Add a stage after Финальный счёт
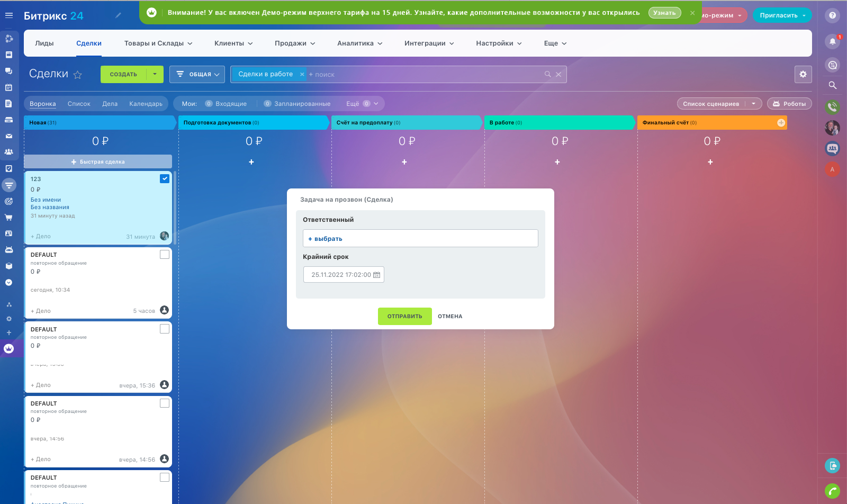The height and width of the screenshot is (504, 847). 781,123
